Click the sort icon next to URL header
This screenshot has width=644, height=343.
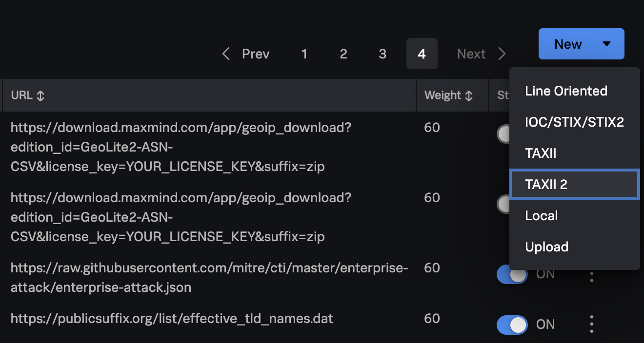tap(40, 95)
